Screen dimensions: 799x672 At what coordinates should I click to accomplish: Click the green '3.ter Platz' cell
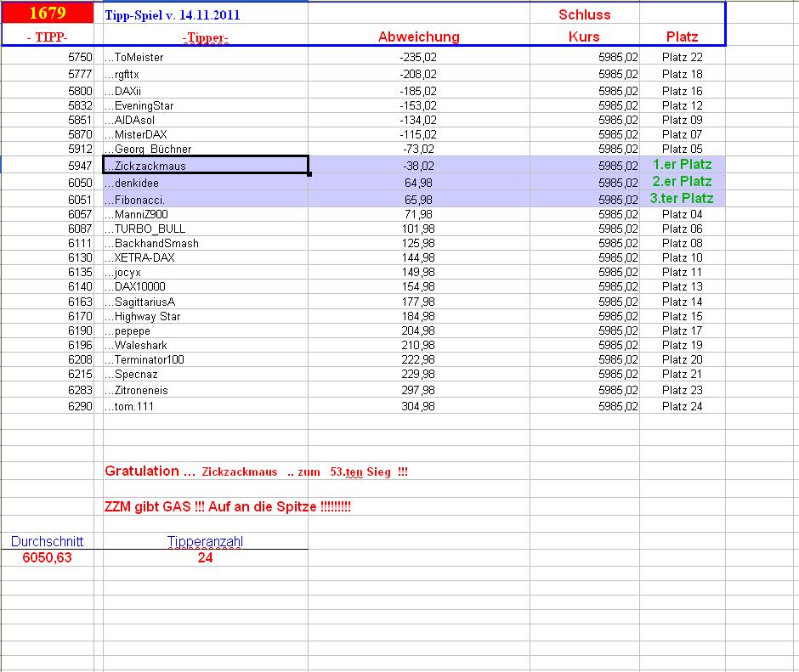pos(682,198)
